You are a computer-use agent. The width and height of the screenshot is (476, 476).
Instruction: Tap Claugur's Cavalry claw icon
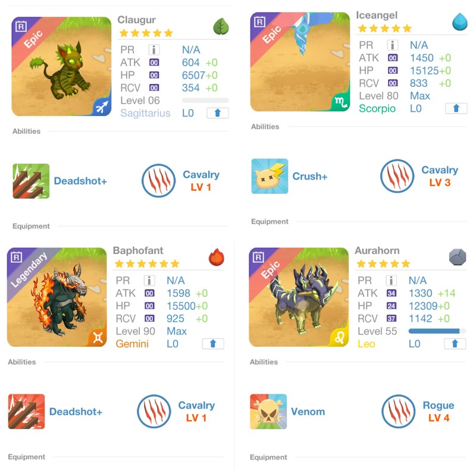click(x=158, y=181)
